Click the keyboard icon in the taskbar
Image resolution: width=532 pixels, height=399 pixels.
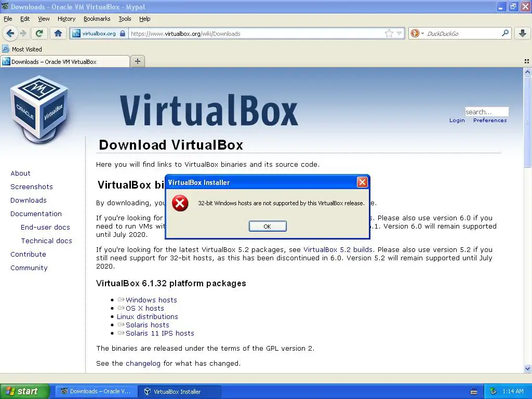click(474, 392)
